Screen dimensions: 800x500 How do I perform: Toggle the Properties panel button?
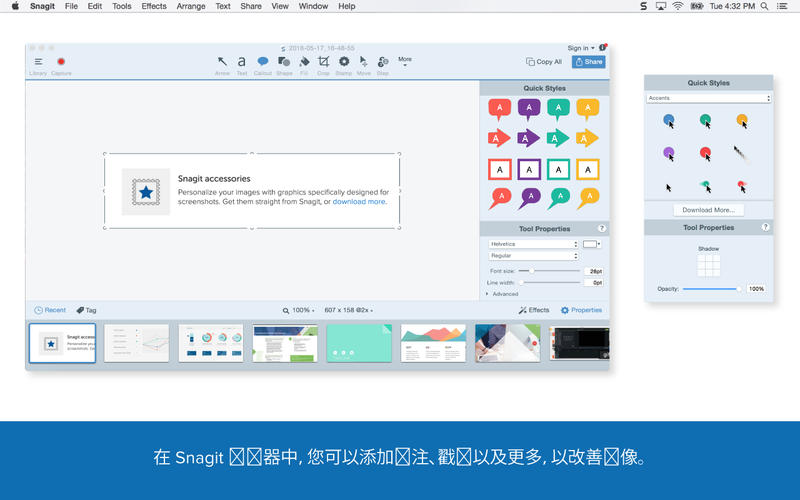pos(581,310)
